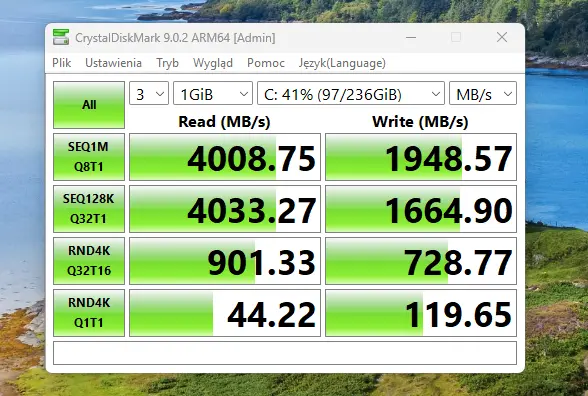Screen dimensions: 588x396
Task: Click the 728.77 RND4K Q32T16 write result
Action: pos(421,261)
